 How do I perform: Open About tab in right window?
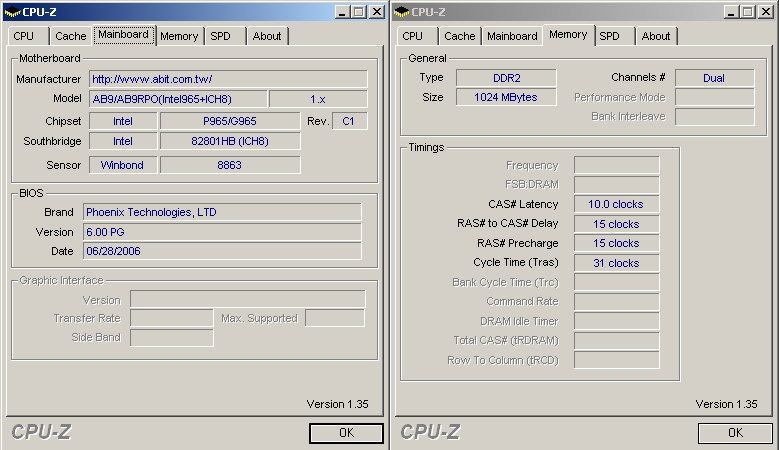point(656,36)
